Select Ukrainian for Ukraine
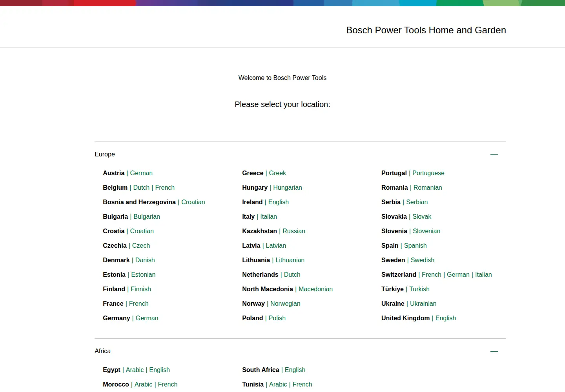The height and width of the screenshot is (392, 565). [423, 304]
